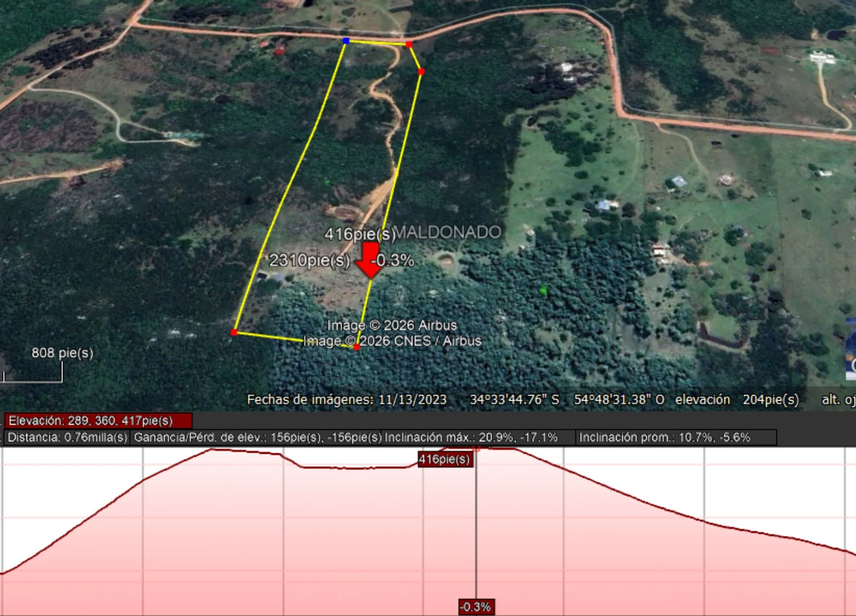Select the Ganancia/Pérd. de elev. stat
Image resolution: width=856 pixels, height=616 pixels.
[x=257, y=437]
